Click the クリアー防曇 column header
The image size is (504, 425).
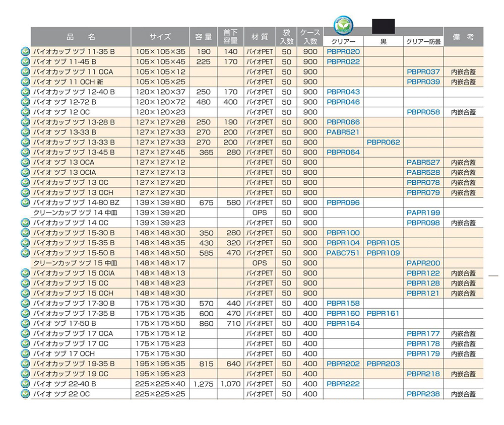423,41
